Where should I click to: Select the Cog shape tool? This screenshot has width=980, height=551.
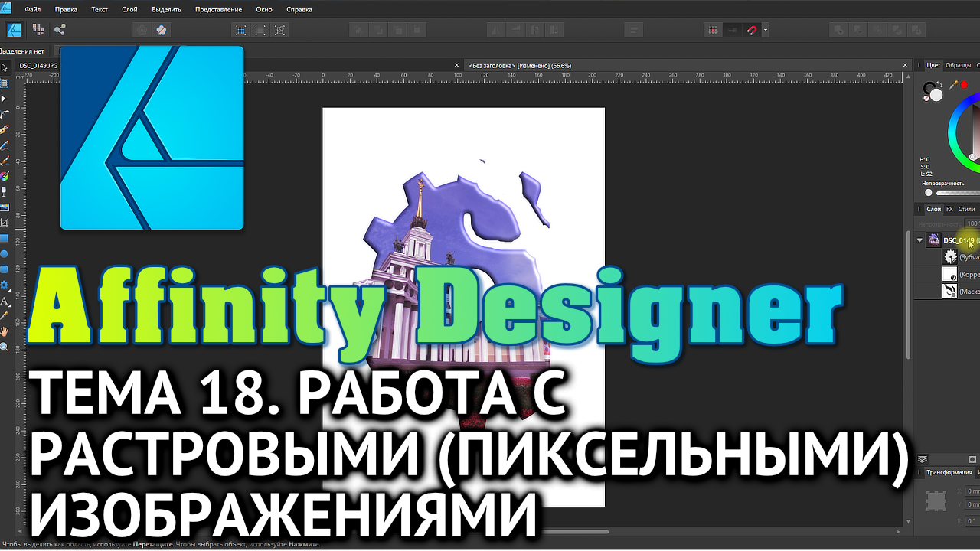(x=5, y=285)
